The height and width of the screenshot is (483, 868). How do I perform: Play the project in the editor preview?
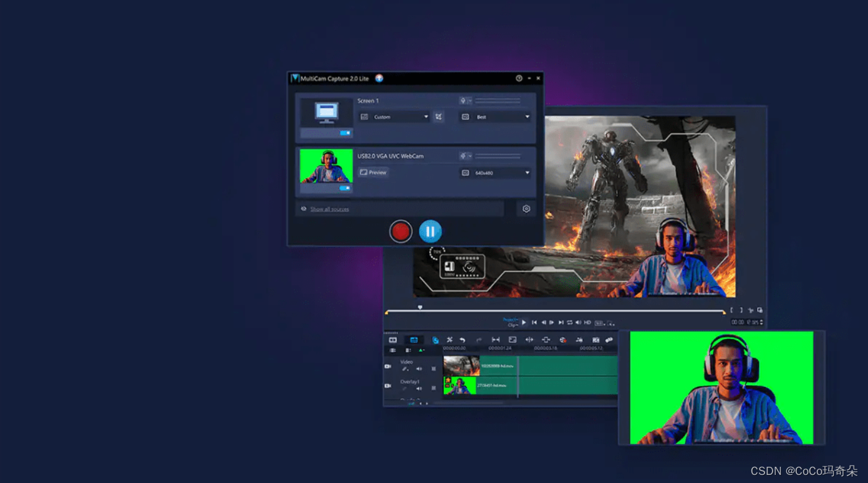(524, 322)
